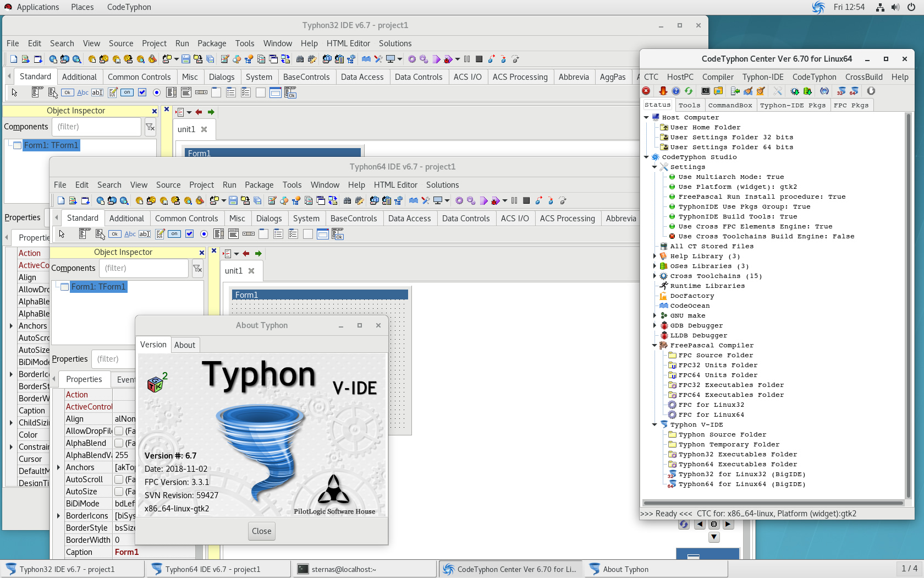Click the purple run arrow in Typhon64 toolbar
Viewport: 924px width, 578px height.
[x=483, y=200]
